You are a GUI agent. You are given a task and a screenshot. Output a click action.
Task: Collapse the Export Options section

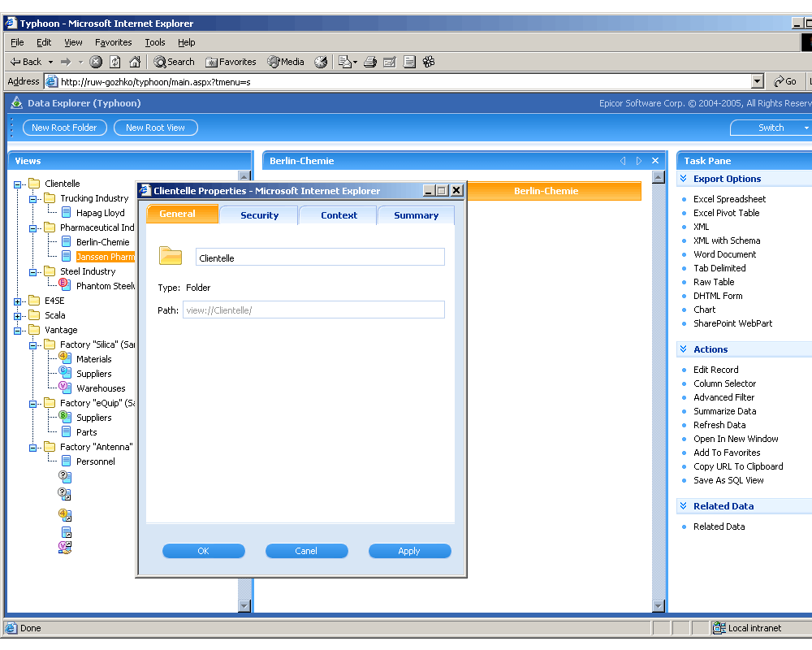coord(684,178)
